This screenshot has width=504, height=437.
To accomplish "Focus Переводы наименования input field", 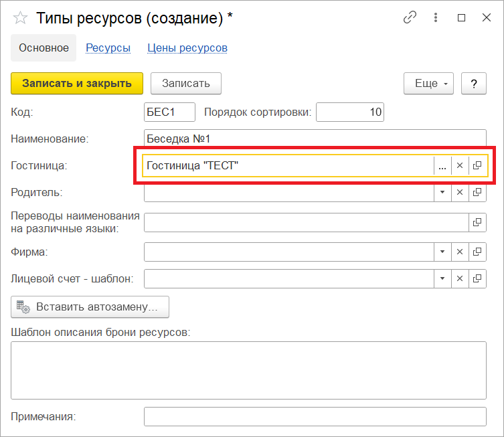I will (307, 222).
